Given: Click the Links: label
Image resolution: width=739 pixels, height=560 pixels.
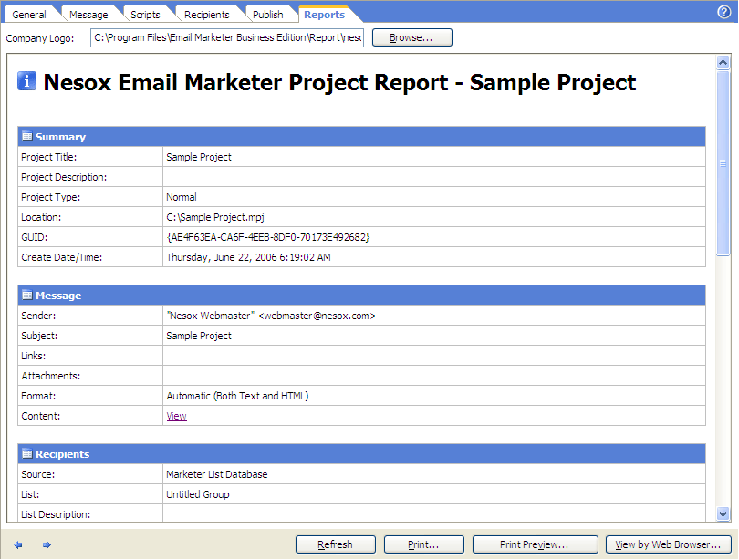Looking at the screenshot, I should [x=34, y=356].
